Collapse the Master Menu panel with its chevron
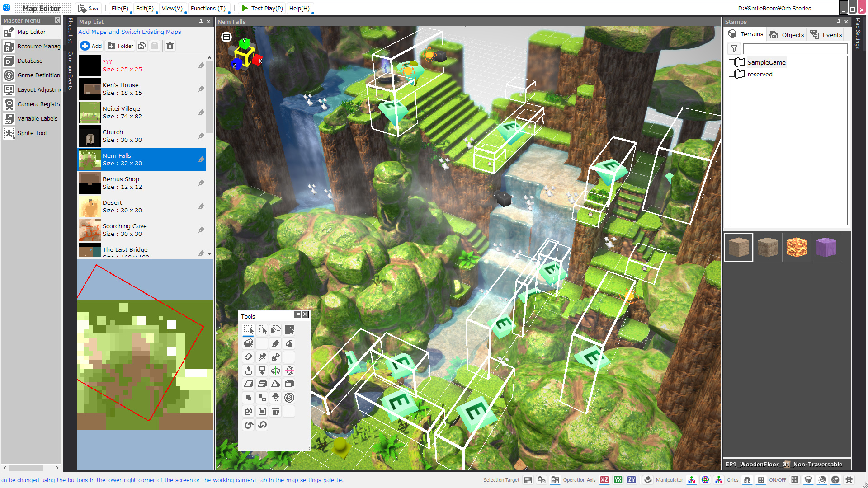This screenshot has height=488, width=868. click(x=57, y=20)
